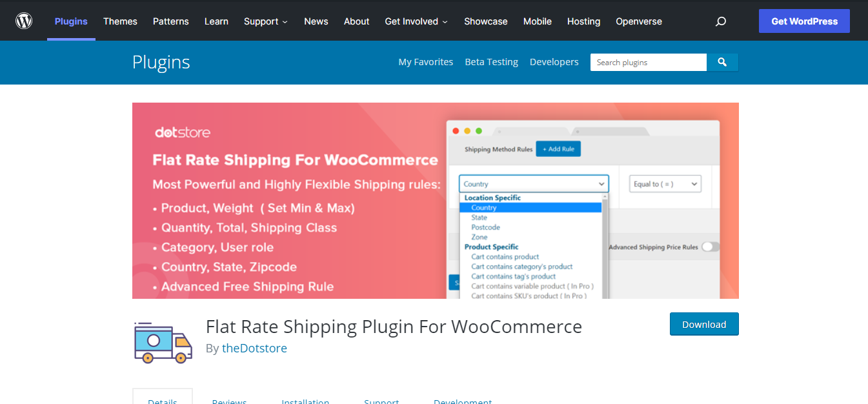
Task: Open Beta Testing link
Action: [x=492, y=62]
